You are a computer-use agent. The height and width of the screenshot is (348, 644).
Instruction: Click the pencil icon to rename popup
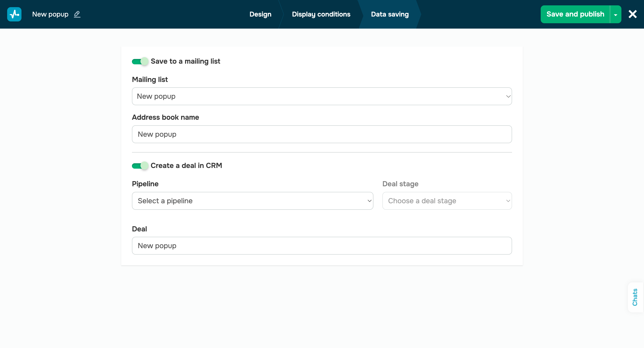(77, 14)
